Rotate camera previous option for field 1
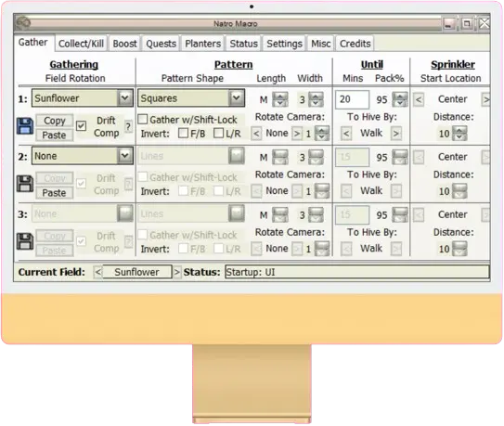Screen dimensions: 504x426 (x=256, y=133)
